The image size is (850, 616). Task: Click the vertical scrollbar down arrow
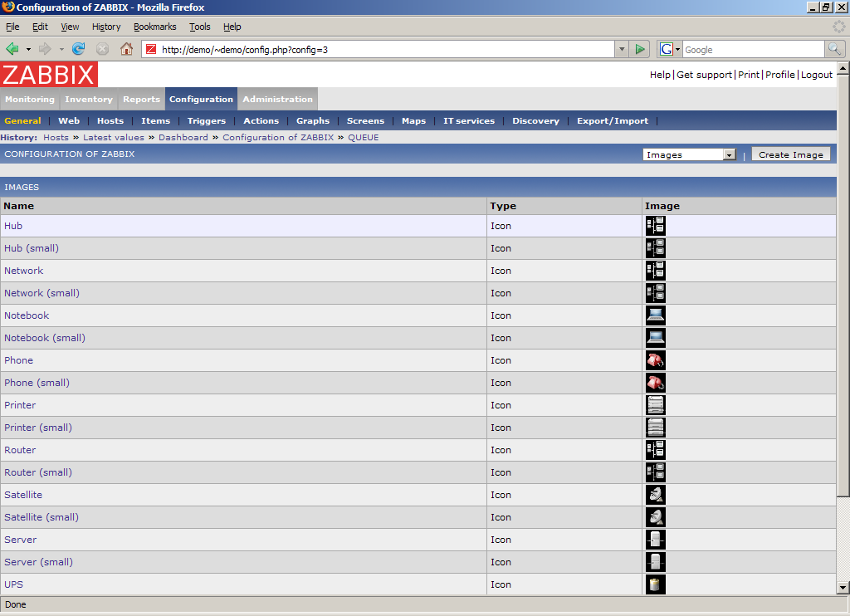[x=843, y=587]
